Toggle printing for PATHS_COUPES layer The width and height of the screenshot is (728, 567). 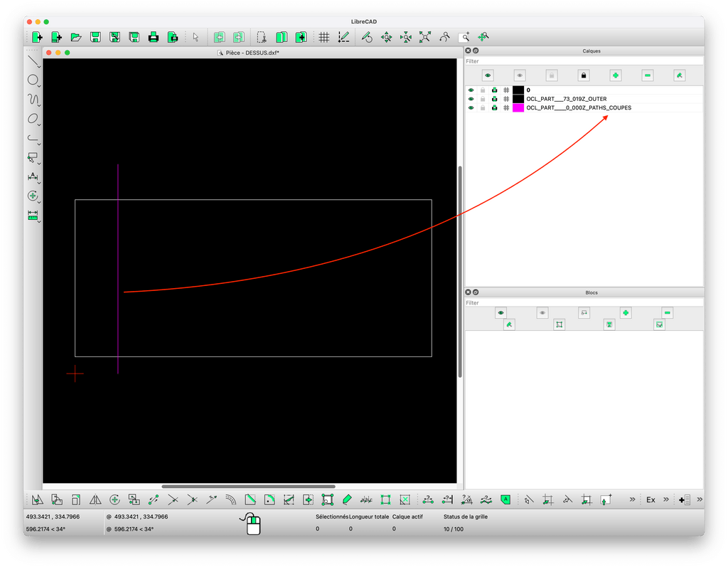tap(495, 108)
